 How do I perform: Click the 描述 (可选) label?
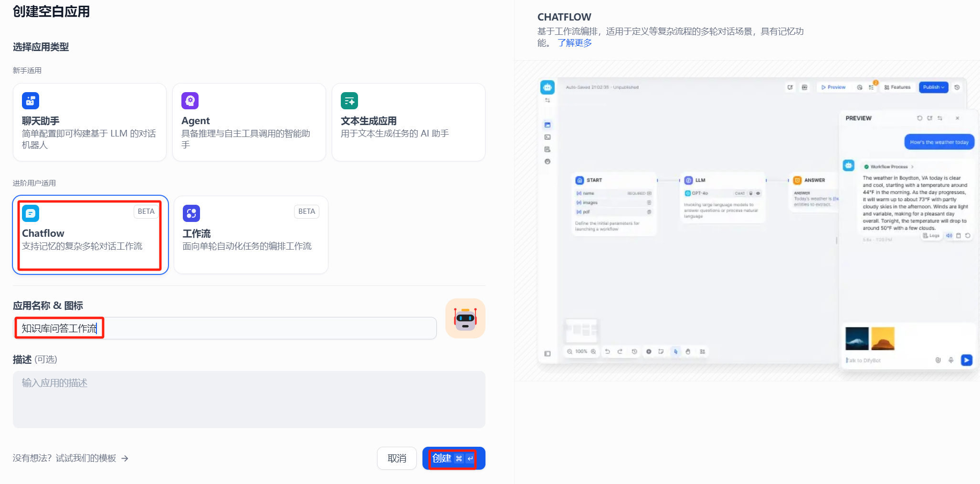(35, 359)
